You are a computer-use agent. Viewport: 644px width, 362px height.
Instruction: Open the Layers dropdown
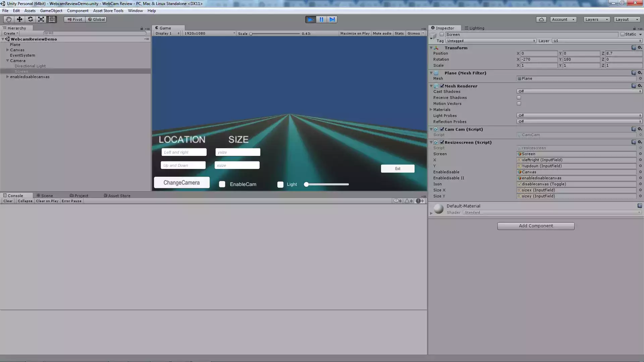(596, 19)
